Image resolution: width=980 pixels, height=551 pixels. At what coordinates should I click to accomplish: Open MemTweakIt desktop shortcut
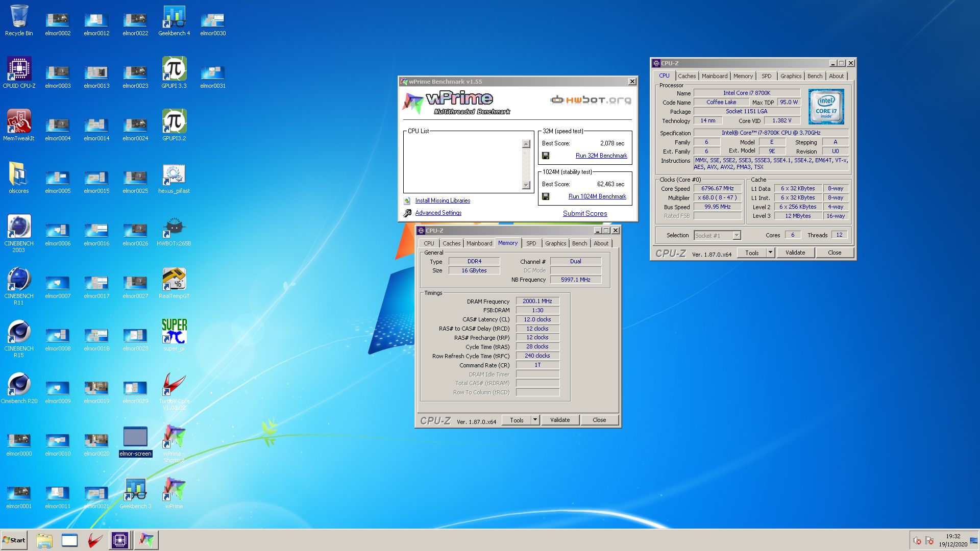coord(19,125)
